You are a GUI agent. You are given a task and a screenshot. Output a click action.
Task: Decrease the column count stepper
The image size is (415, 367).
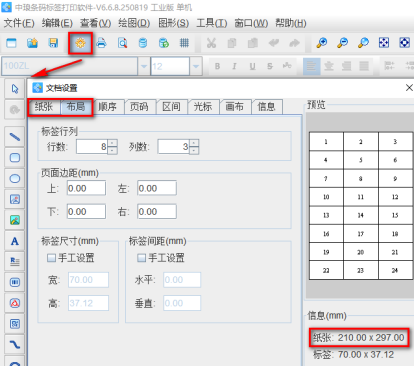point(194,151)
